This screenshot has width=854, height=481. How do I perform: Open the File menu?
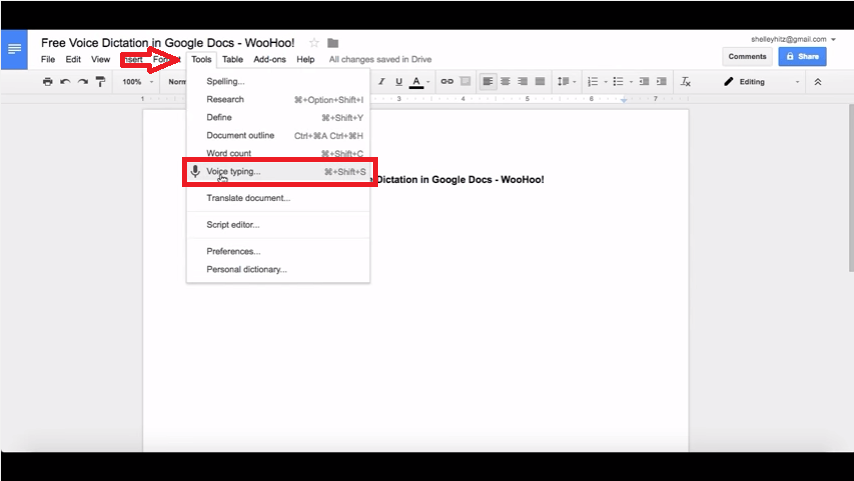tap(48, 59)
